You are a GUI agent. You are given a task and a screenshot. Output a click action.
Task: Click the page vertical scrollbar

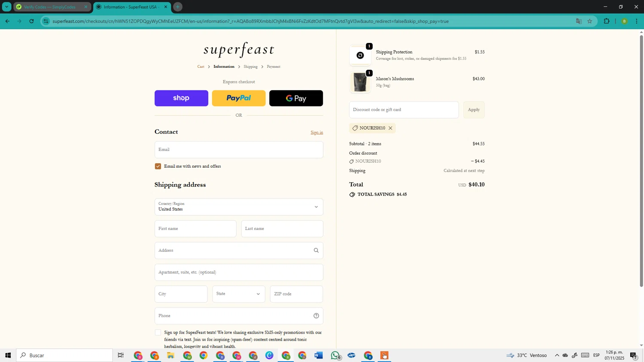click(x=641, y=161)
